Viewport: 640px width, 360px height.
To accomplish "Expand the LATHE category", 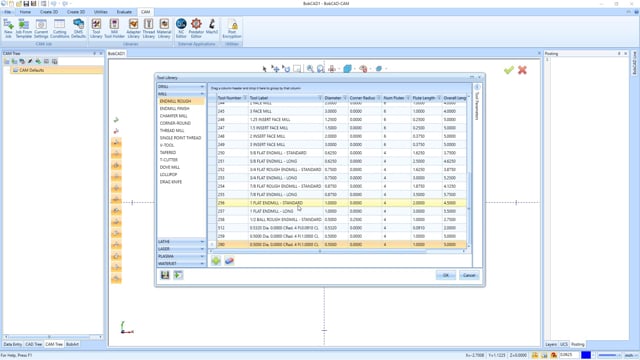I will tap(181, 242).
